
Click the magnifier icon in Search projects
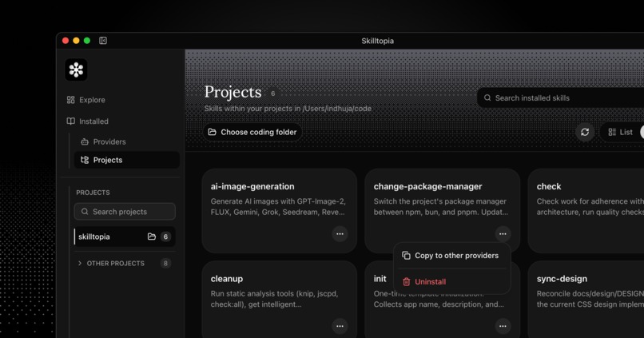pyautogui.click(x=85, y=212)
